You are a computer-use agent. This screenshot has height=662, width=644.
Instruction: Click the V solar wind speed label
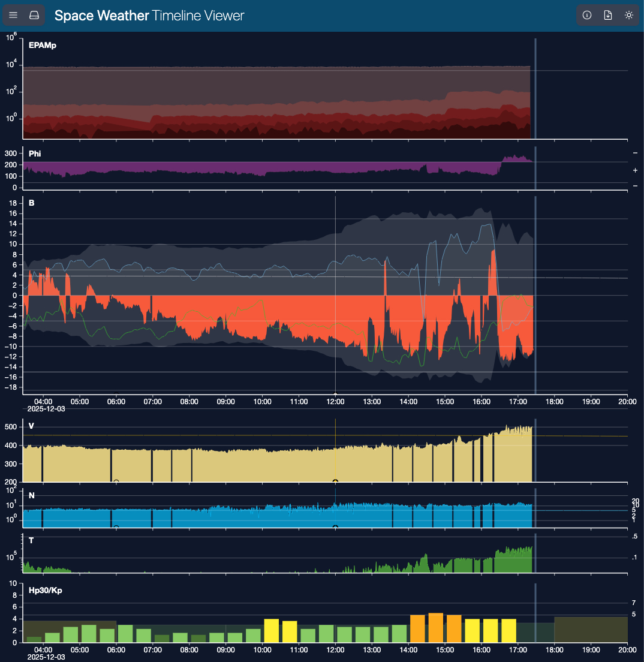point(31,426)
